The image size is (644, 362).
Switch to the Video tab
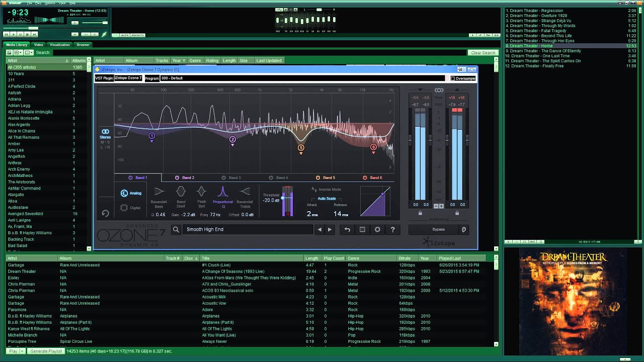[x=38, y=45]
